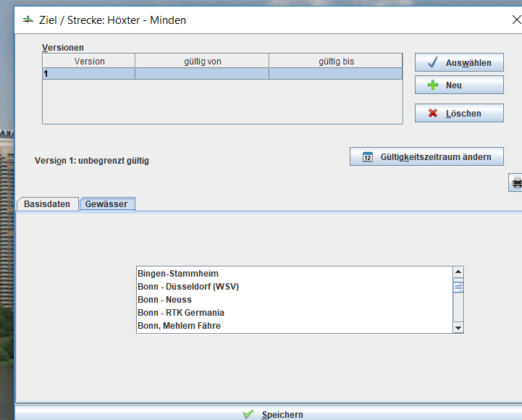Open Gültigkeitszeitraum ändern dialog
This screenshot has width=522, height=420.
[426, 157]
